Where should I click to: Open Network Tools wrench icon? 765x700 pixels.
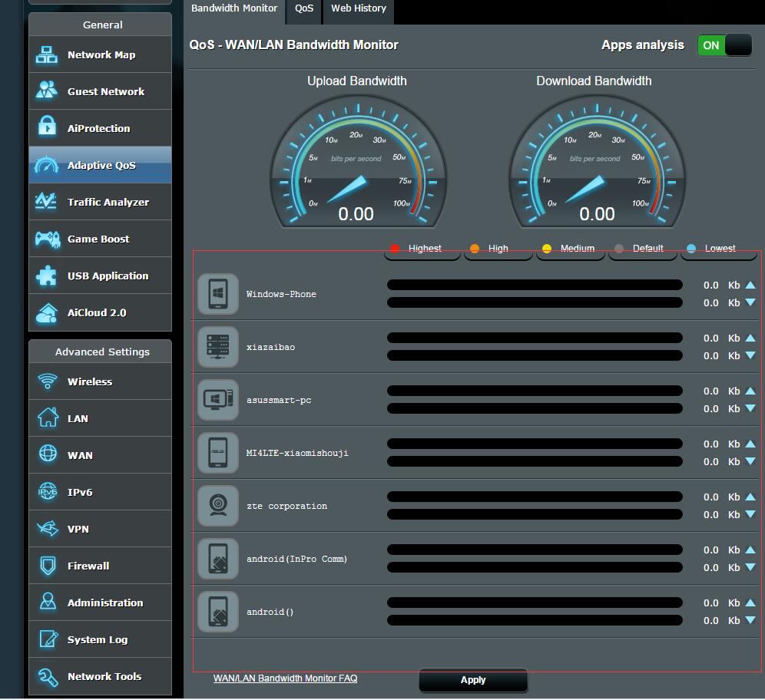[48, 676]
